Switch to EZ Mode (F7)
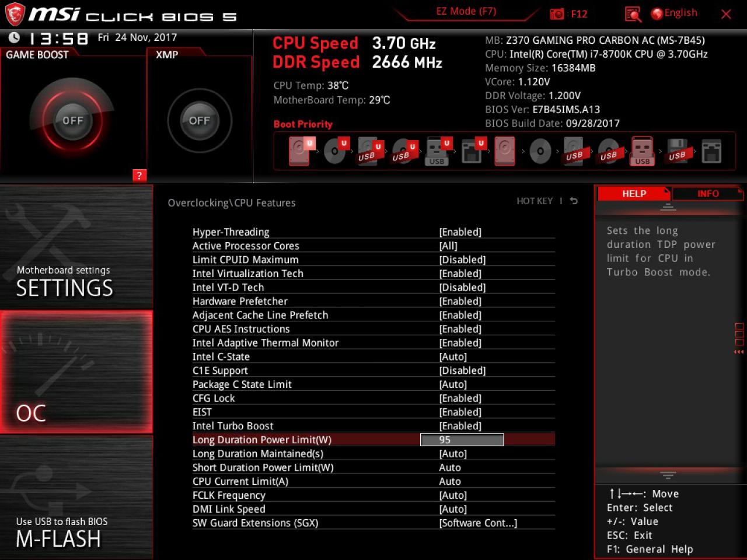 coord(466,11)
